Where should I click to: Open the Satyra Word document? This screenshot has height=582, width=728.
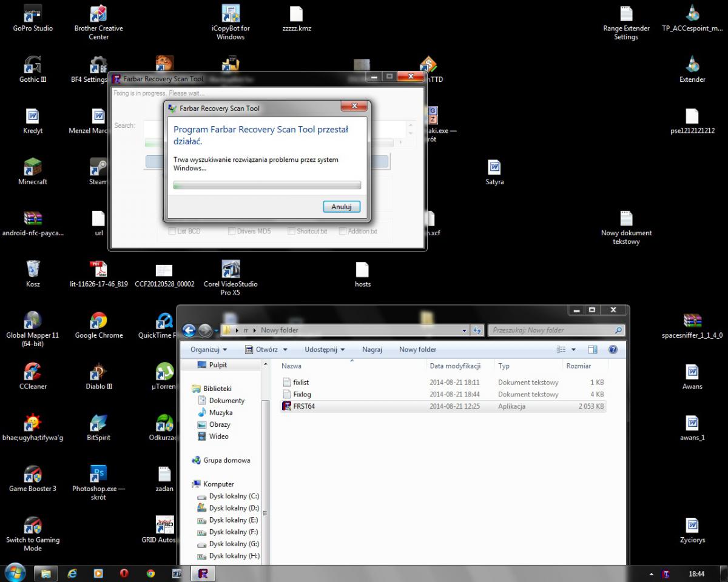point(494,172)
